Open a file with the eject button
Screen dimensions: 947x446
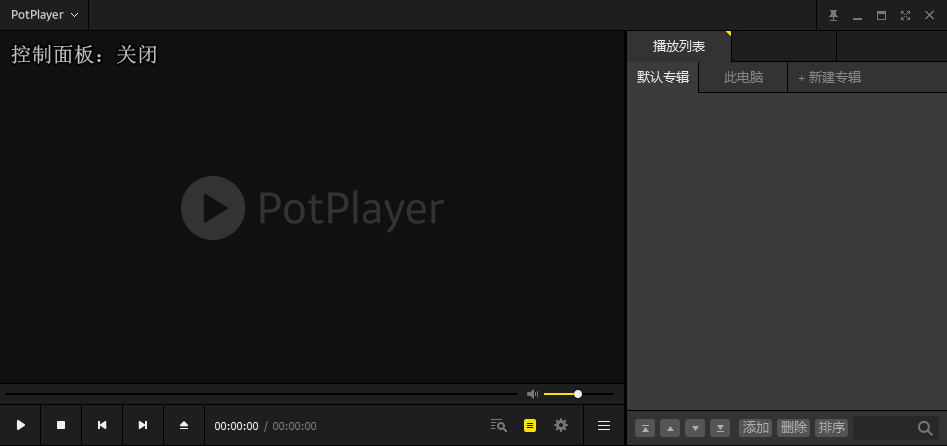[184, 425]
